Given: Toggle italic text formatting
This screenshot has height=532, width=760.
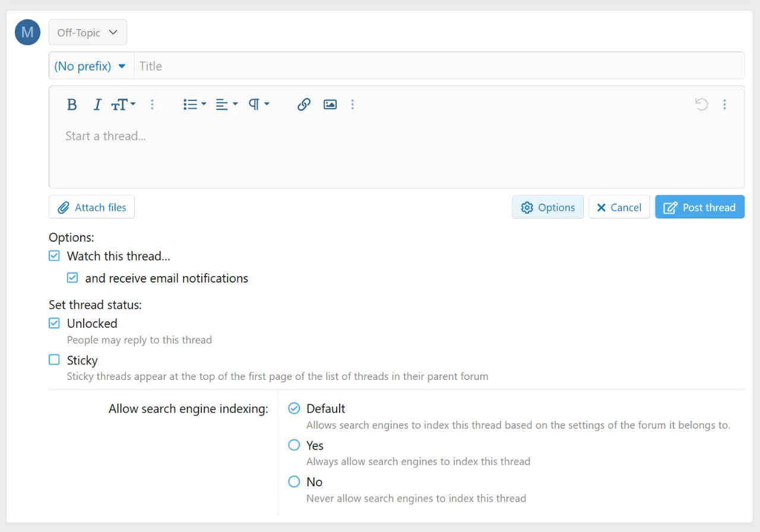Looking at the screenshot, I should click(x=97, y=104).
